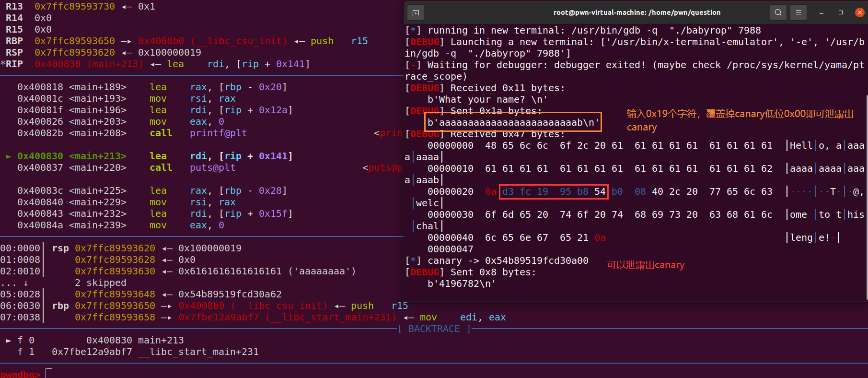Click the 'call printf@plt' instruction
Screen dimensions: 868x378
tap(198, 133)
